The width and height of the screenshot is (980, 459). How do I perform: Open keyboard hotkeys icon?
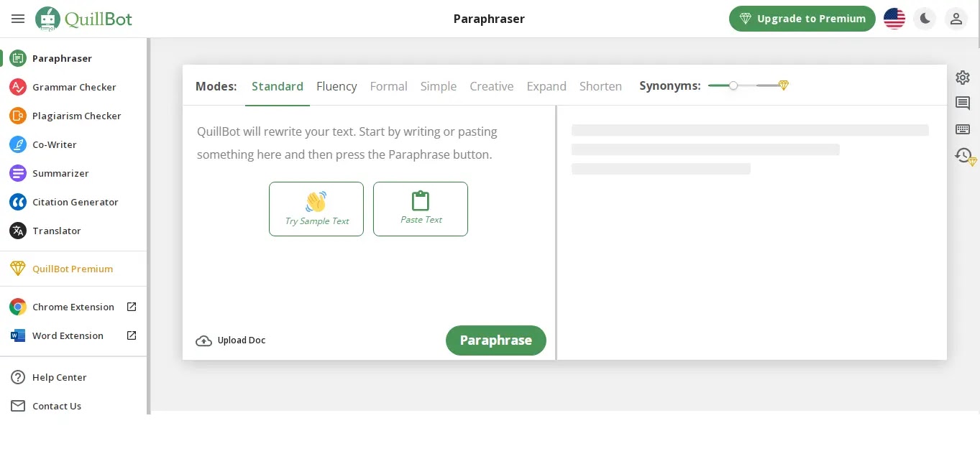click(963, 129)
